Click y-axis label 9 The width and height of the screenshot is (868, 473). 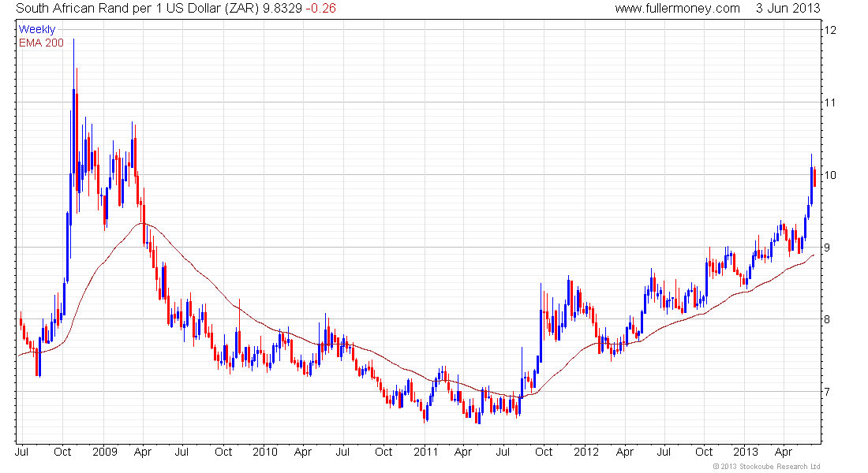click(827, 248)
